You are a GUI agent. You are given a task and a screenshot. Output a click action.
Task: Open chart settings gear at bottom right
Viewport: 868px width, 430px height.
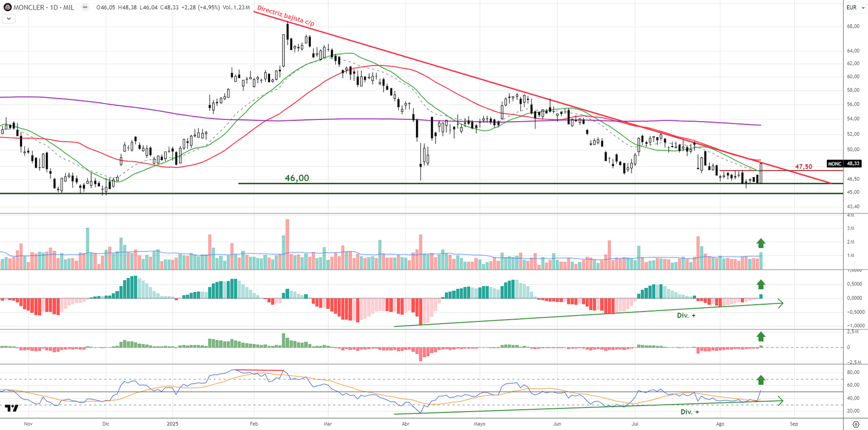pos(856,424)
